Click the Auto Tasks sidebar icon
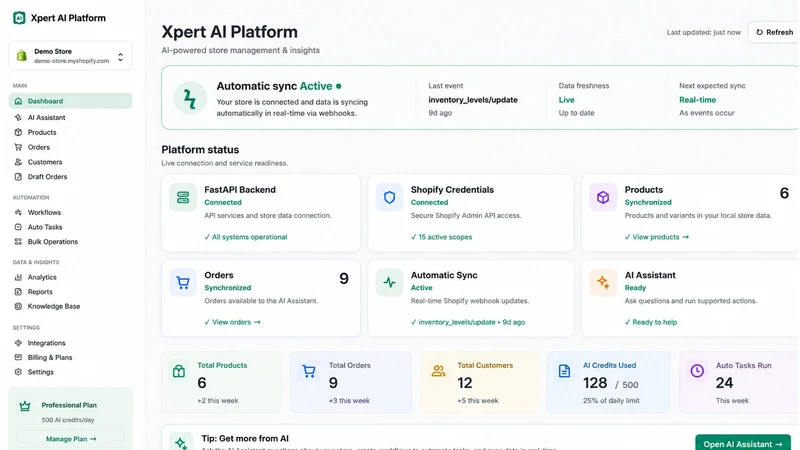The height and width of the screenshot is (450, 800). (18, 227)
